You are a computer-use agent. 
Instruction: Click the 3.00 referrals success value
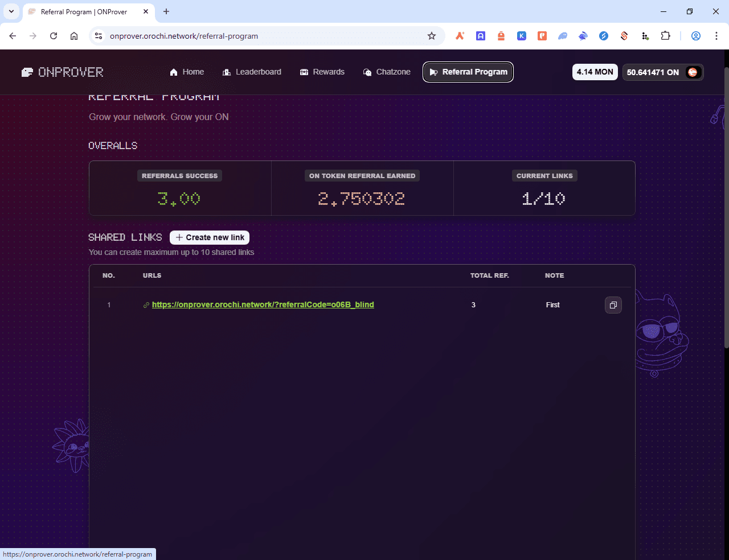click(x=179, y=199)
